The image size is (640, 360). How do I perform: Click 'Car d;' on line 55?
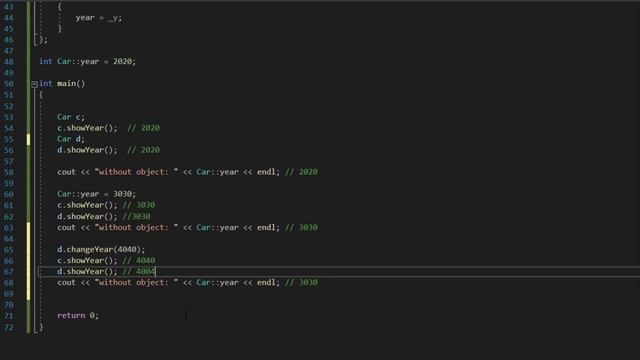71,139
